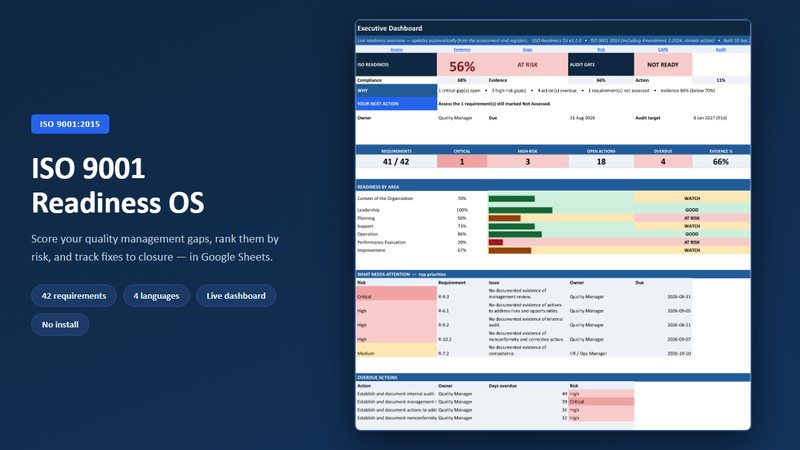
Task: Click the AT RISK readiness status
Action: (528, 65)
